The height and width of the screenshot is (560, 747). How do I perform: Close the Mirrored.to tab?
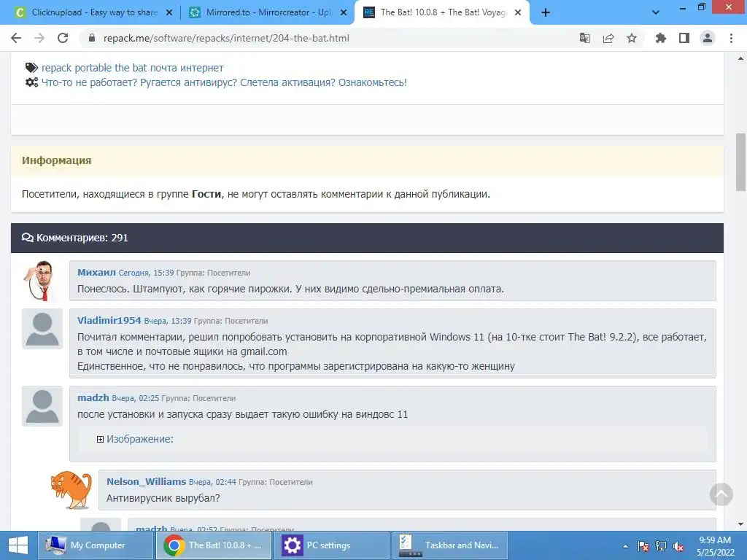coord(344,13)
